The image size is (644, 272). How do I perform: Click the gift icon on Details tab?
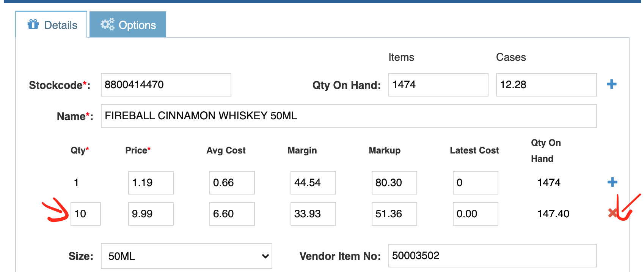(33, 24)
